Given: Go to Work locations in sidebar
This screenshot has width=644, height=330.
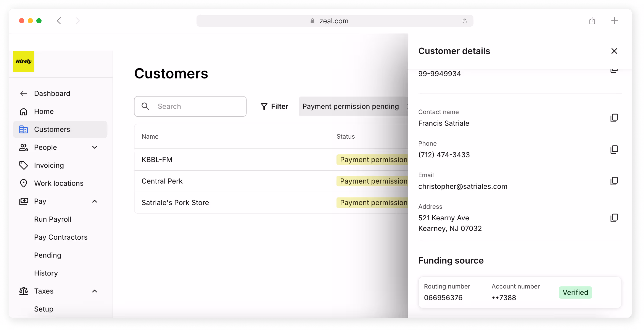Looking at the screenshot, I should click(58, 183).
